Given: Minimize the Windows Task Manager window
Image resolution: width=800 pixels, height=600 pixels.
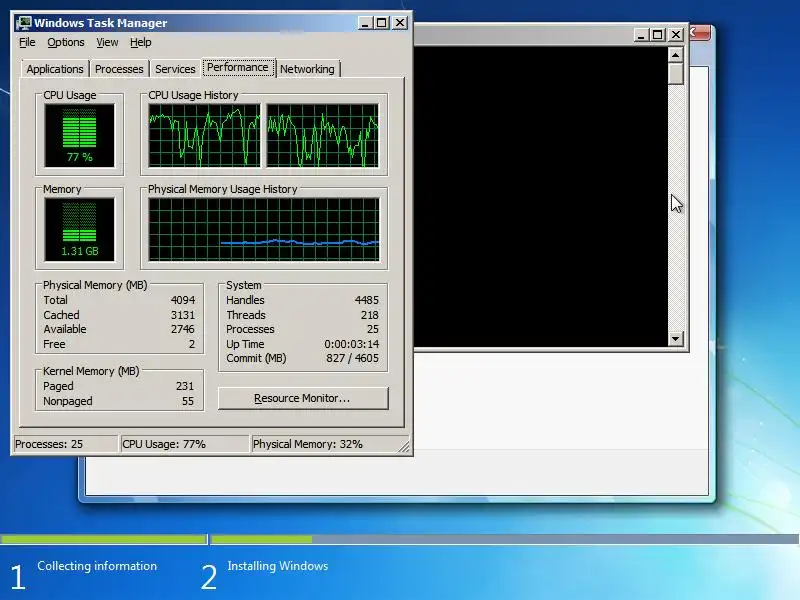Looking at the screenshot, I should tap(365, 23).
